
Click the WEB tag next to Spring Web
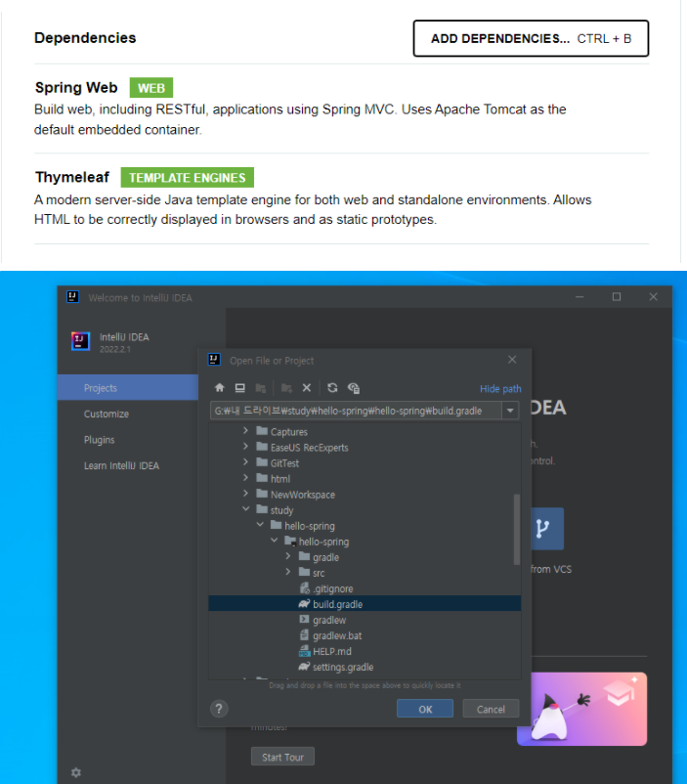151,88
